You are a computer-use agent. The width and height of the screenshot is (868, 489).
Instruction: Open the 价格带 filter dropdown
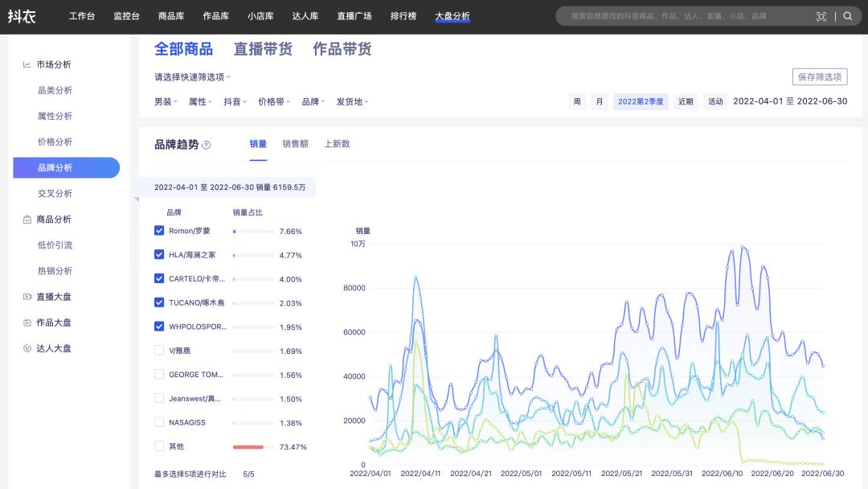point(274,102)
